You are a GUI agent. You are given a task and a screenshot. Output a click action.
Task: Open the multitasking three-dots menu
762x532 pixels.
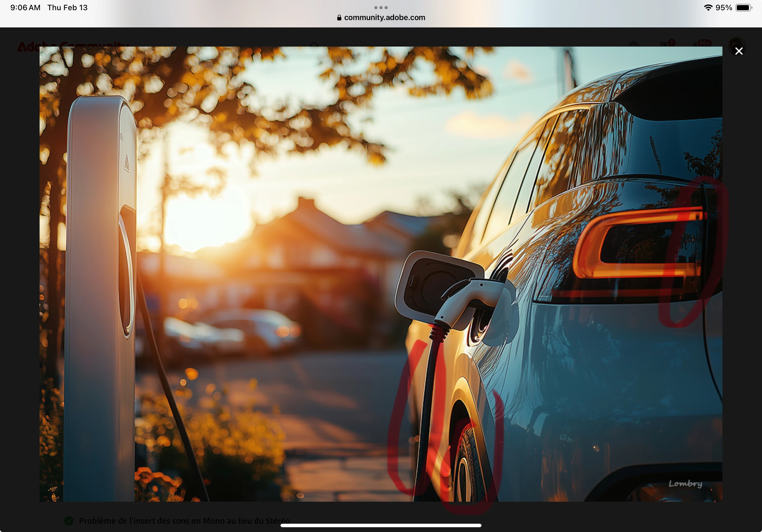tap(381, 7)
